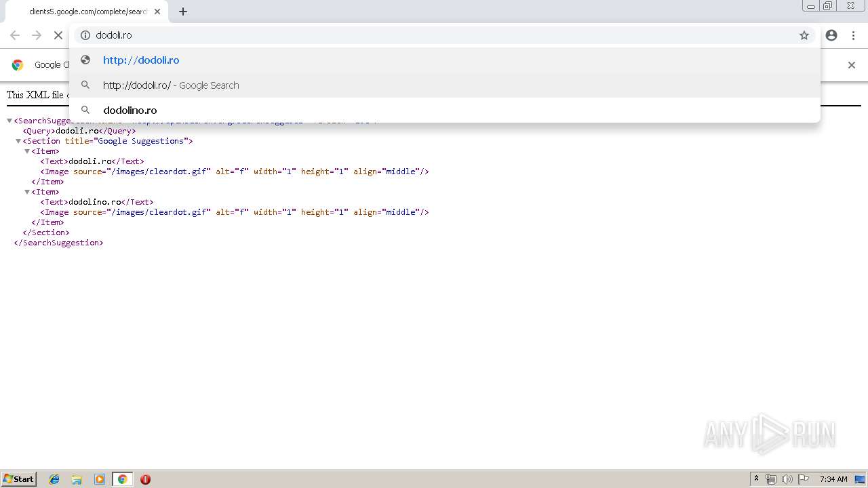Go forward to the next page

37,35
